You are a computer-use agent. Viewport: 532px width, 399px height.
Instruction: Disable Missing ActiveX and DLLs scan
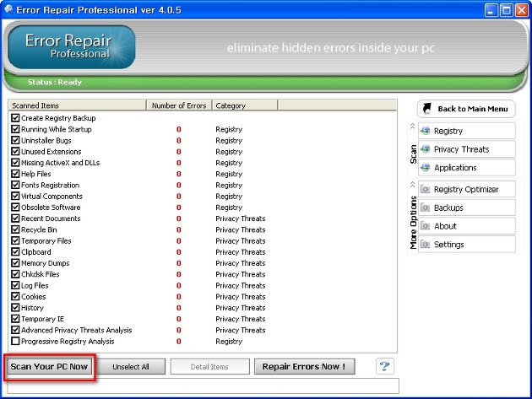point(15,162)
